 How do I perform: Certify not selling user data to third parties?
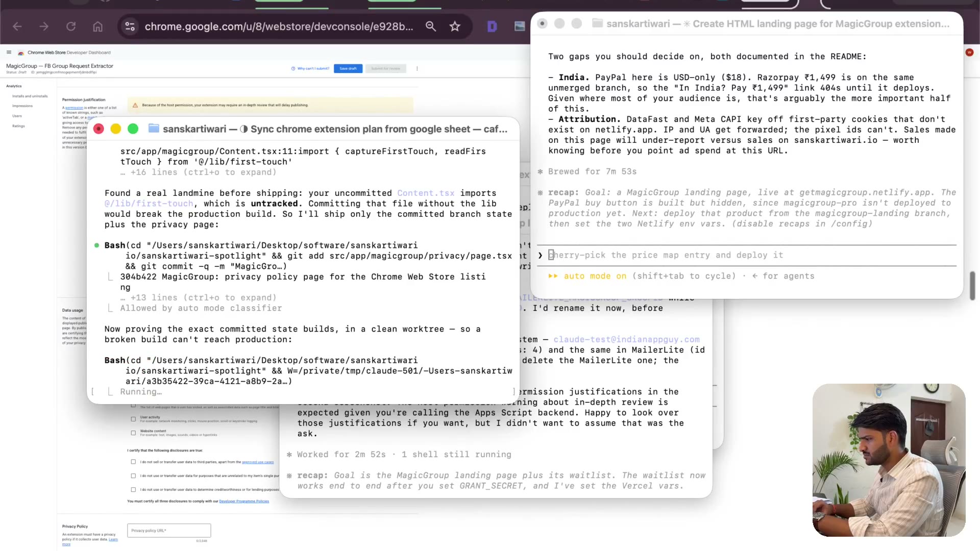133,462
